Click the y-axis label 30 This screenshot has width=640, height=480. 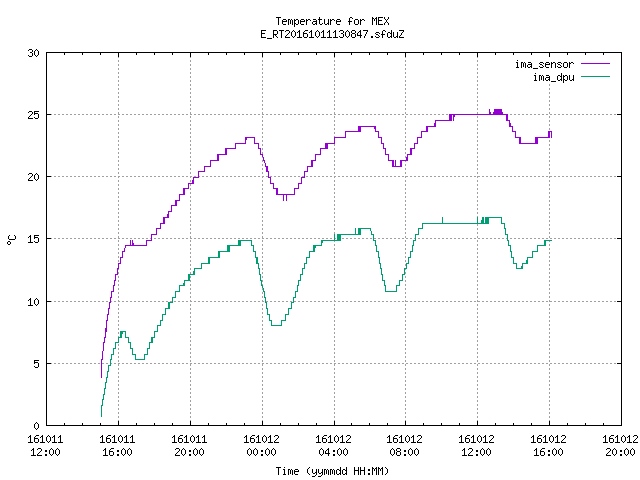point(33,53)
